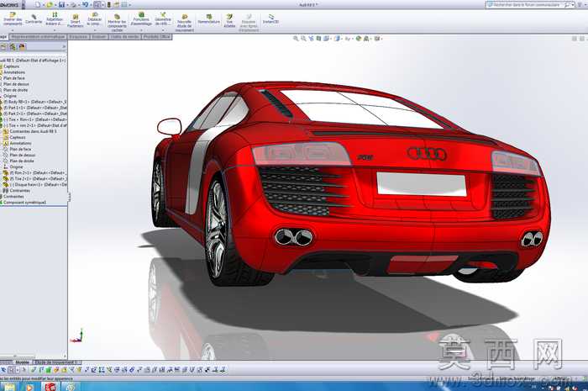This screenshot has height=391, width=588.
Task: Click the Zoom to fit icon in view toolbar
Action: (x=296, y=39)
